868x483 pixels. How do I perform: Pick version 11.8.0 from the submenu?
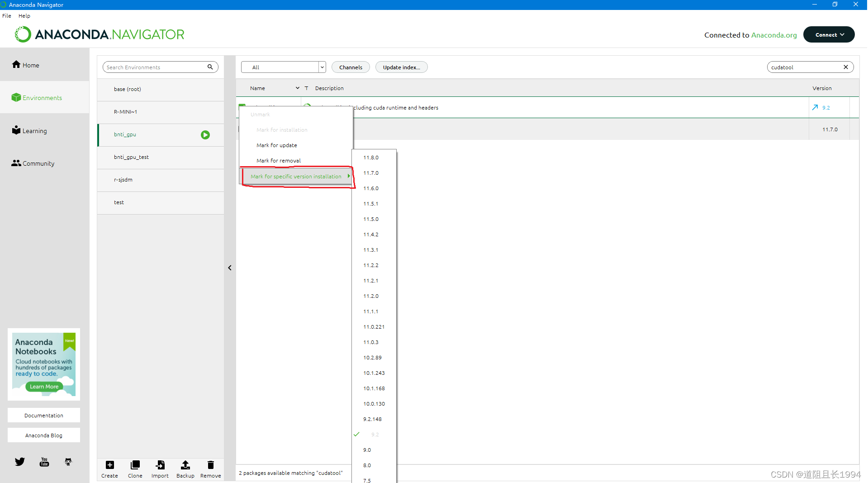click(374, 157)
